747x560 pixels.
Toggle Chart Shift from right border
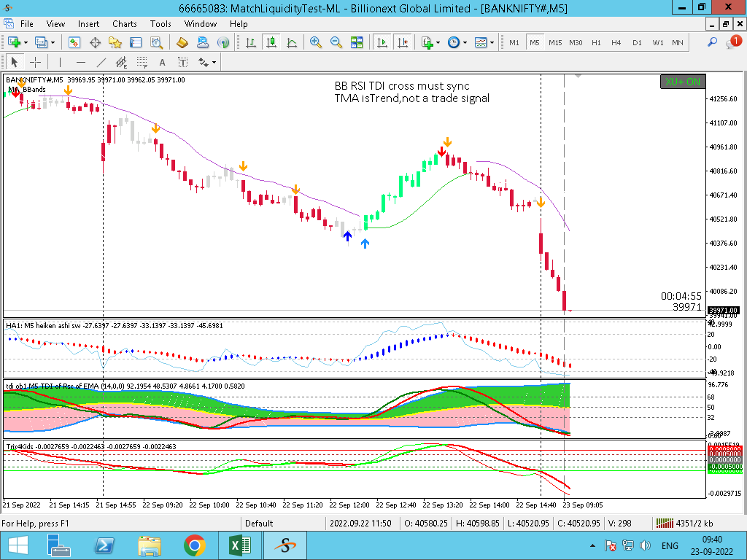(401, 42)
